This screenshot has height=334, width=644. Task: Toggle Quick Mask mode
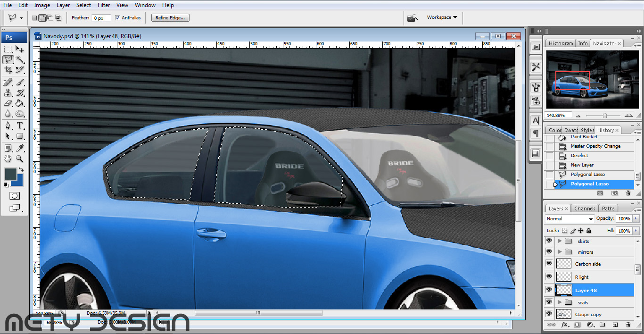[14, 196]
